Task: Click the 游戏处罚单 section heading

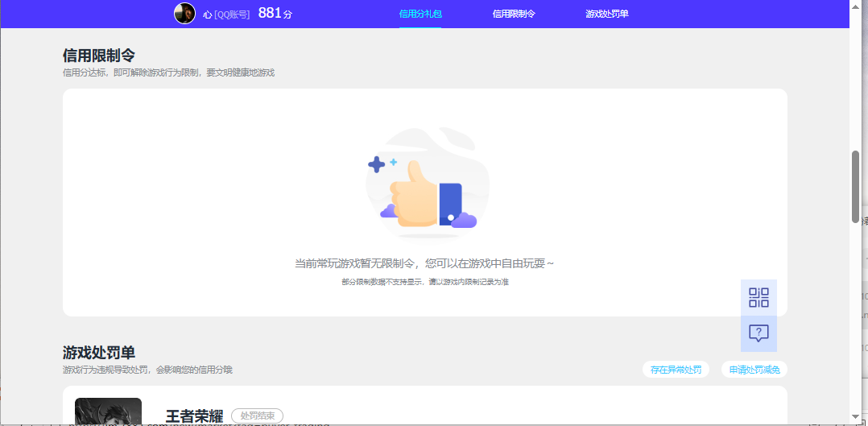Action: point(98,353)
